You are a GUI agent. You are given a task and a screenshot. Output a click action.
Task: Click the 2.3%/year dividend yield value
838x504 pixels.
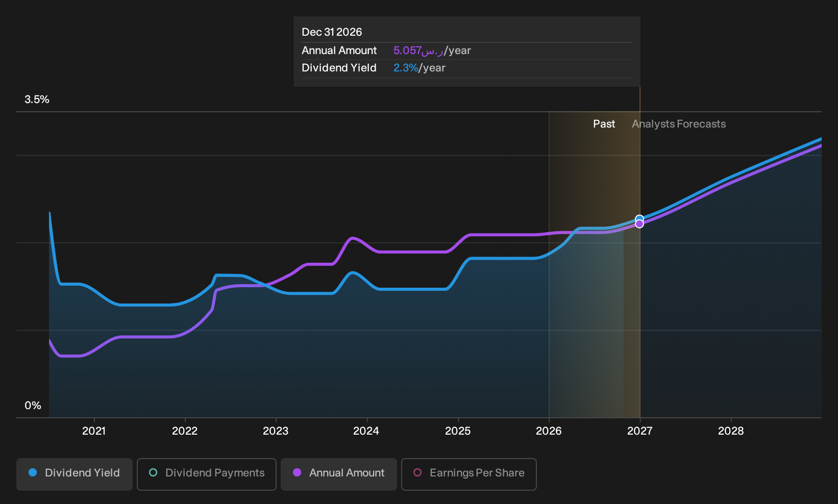(419, 68)
